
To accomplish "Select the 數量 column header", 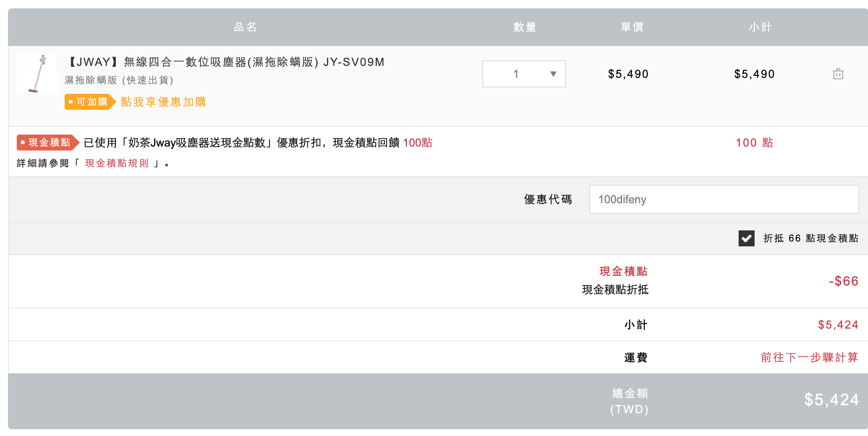I will (525, 27).
